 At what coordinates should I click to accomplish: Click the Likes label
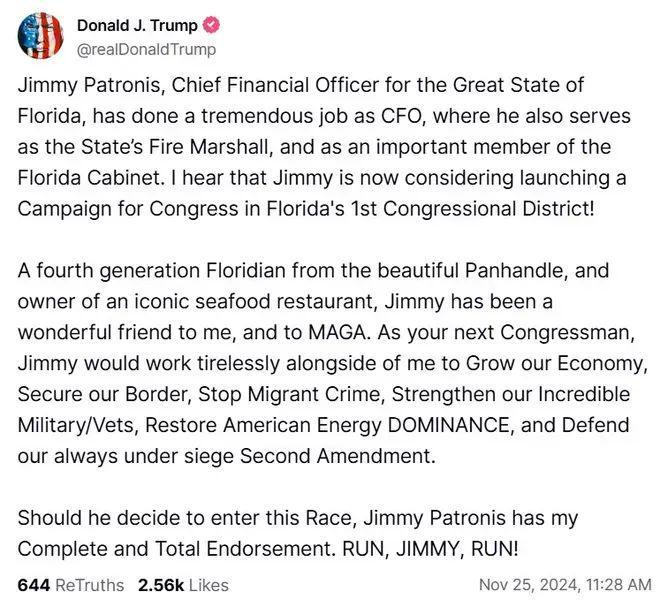click(x=209, y=586)
